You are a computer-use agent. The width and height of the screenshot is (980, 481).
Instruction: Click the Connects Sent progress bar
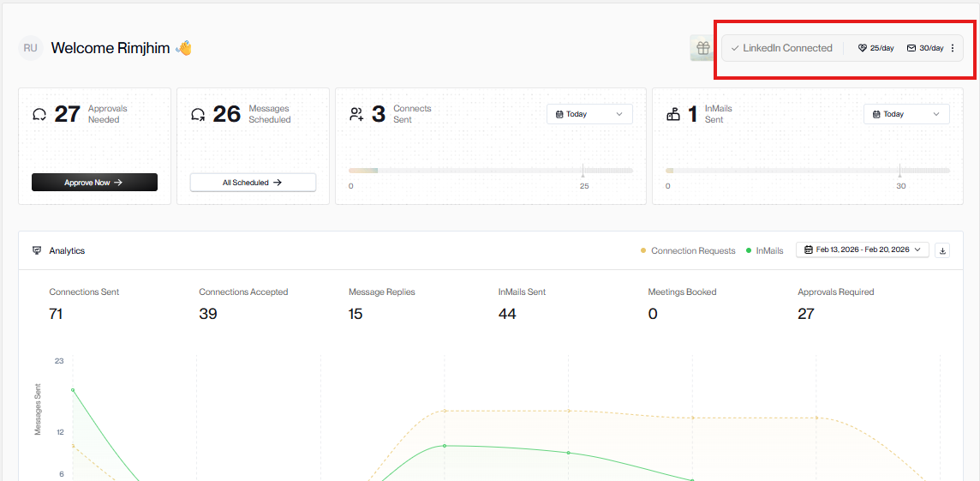point(491,171)
